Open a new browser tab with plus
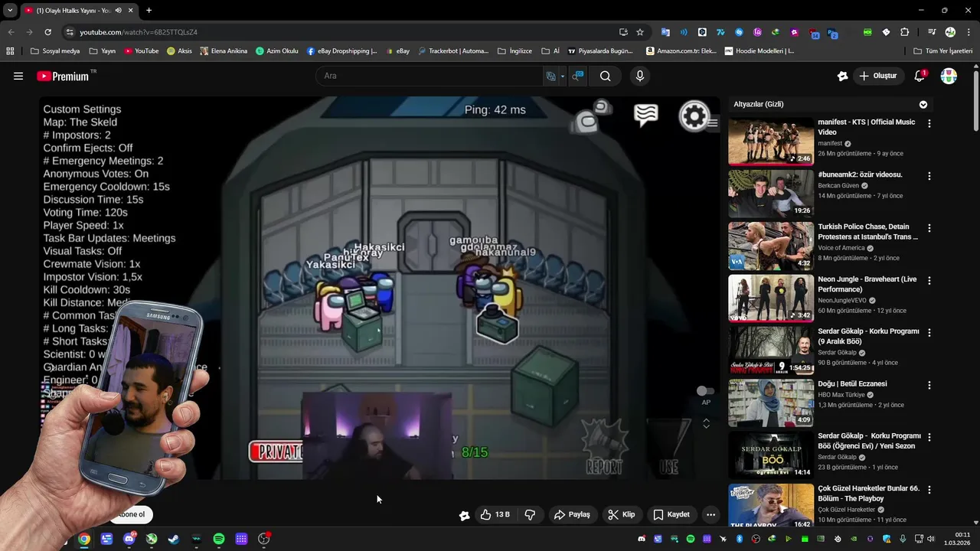This screenshot has width=980, height=551. click(x=149, y=11)
